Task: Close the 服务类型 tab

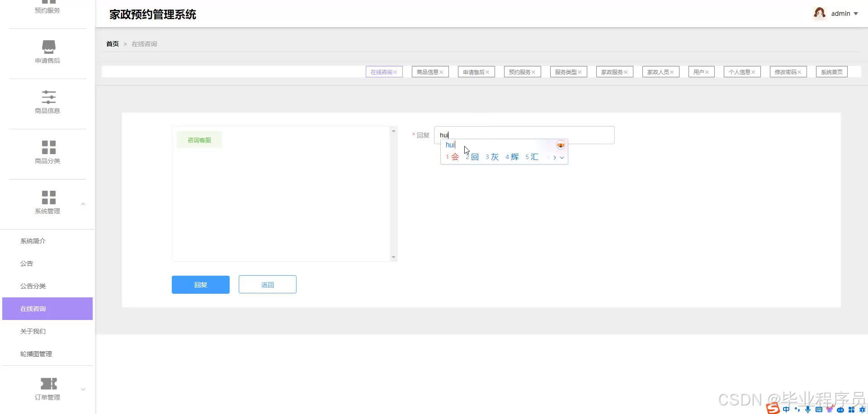Action: coord(580,72)
